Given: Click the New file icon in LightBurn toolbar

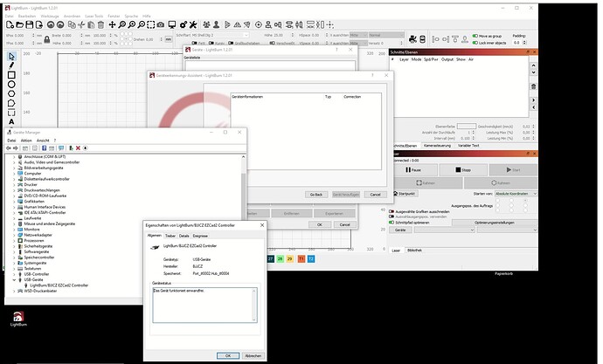Looking at the screenshot, I should click(x=10, y=25).
